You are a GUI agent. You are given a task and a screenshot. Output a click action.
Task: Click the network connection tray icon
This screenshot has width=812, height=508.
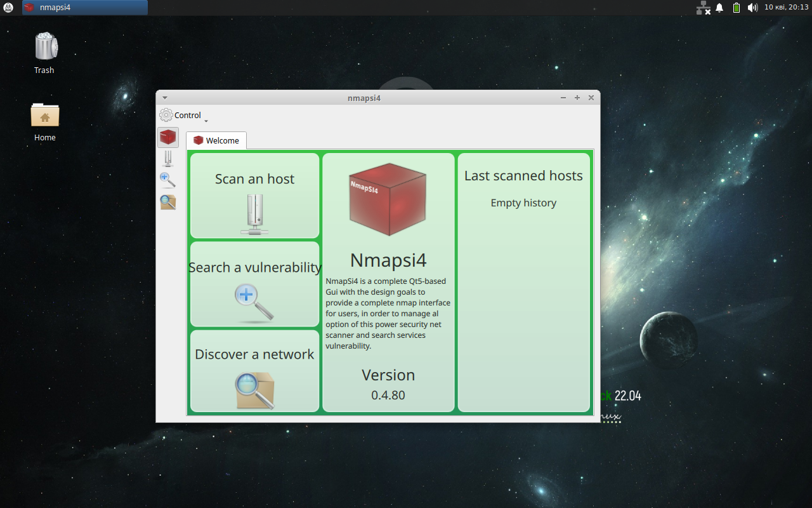pyautogui.click(x=703, y=8)
